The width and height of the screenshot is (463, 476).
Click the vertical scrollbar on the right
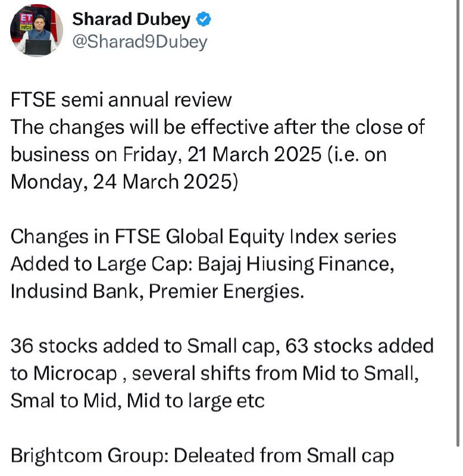[458, 223]
